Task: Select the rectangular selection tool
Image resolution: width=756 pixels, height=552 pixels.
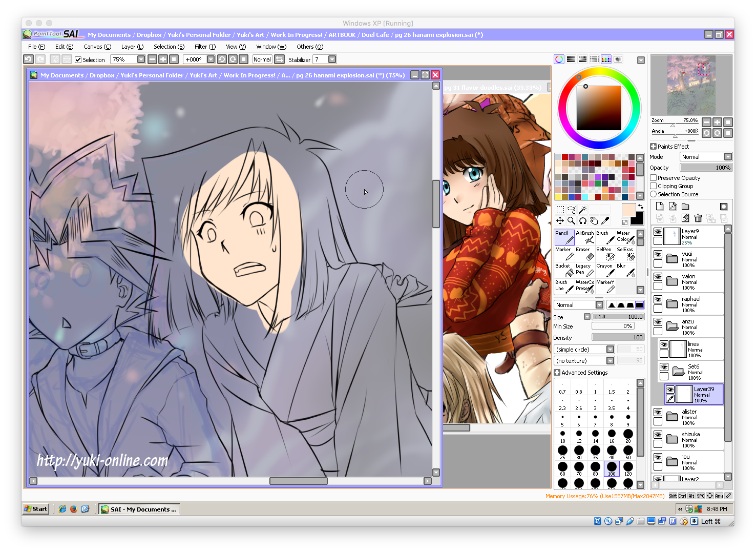Action: point(560,209)
